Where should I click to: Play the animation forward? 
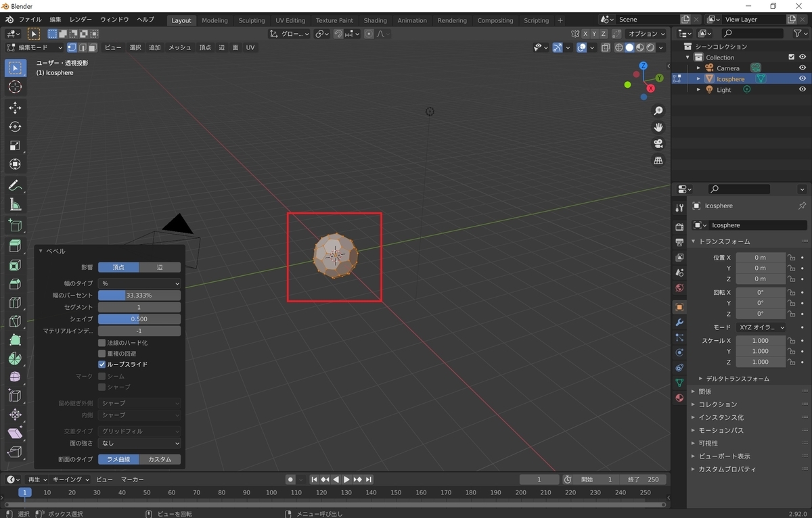pyautogui.click(x=346, y=479)
